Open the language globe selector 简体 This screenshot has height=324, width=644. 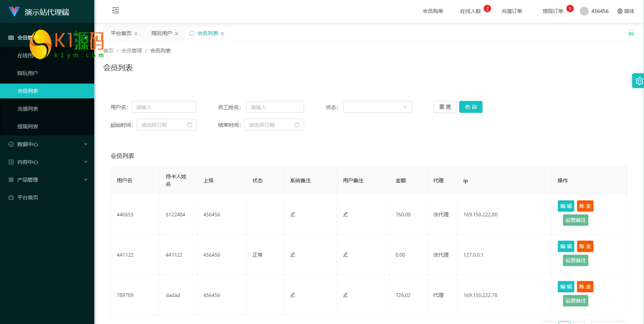tap(626, 11)
